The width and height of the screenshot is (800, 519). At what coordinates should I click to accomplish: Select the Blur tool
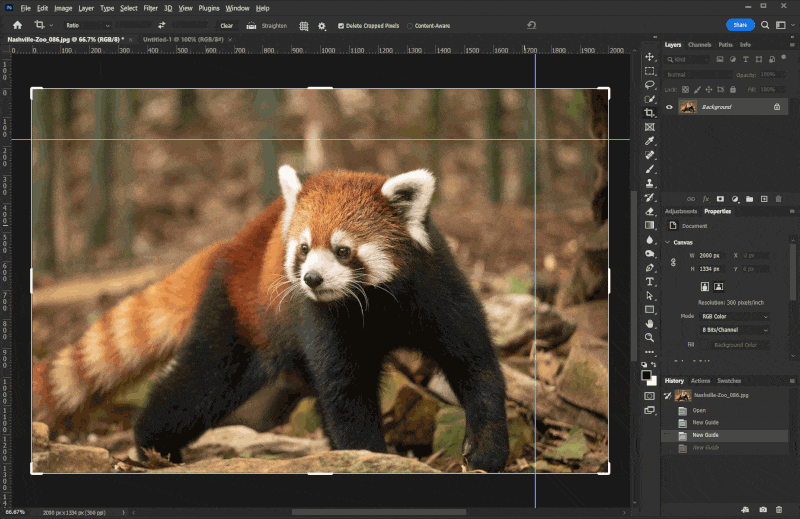(649, 239)
